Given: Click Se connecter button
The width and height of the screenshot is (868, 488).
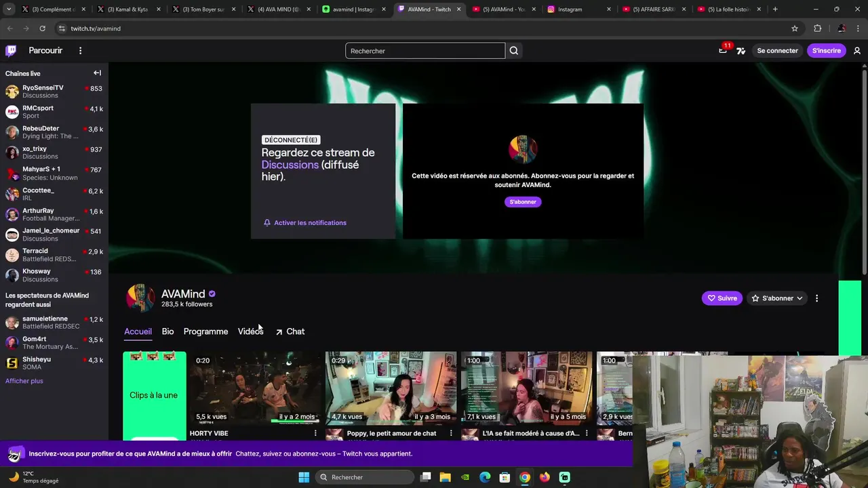Looking at the screenshot, I should click(x=777, y=51).
